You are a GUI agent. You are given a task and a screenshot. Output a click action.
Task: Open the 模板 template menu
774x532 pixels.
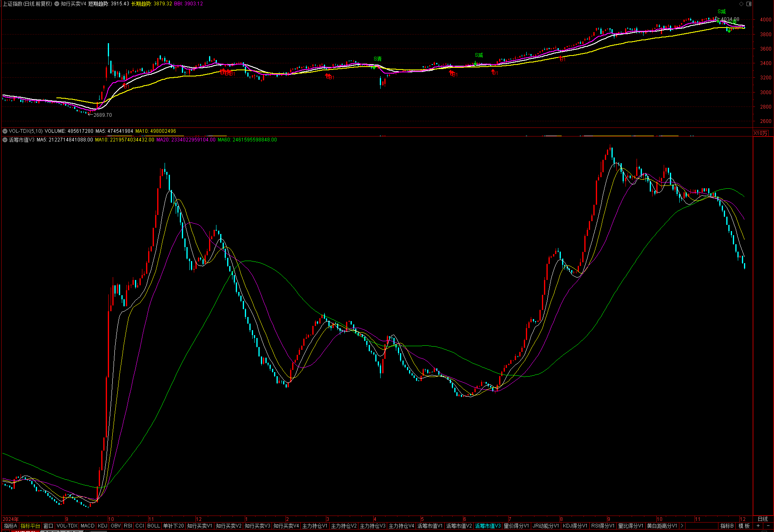[744, 526]
